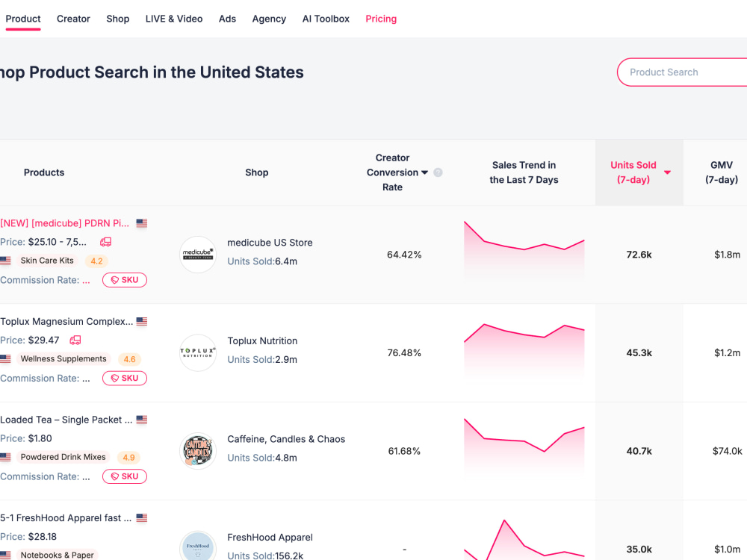Open the Ads tab
Image resolution: width=747 pixels, height=560 pixels.
click(227, 19)
